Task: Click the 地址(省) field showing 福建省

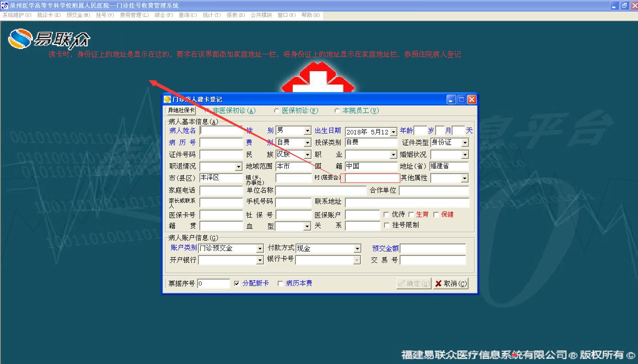Action: (x=449, y=166)
